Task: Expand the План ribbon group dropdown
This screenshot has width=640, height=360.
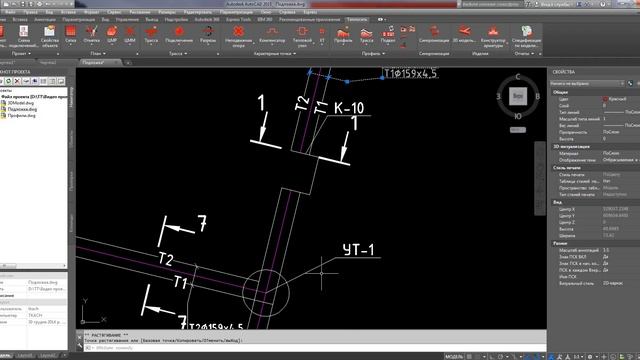Action: [98, 53]
